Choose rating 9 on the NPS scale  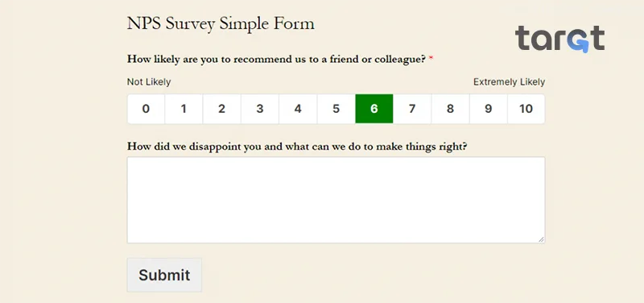[x=489, y=109]
